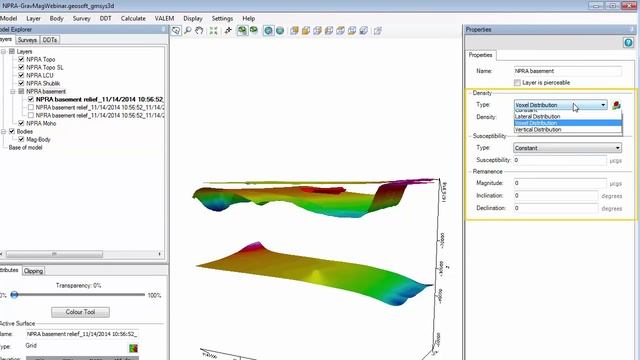Screen dimensions: 640x360
Task: Toggle the NPRA basement layer checkbox
Action: [x=21, y=91]
